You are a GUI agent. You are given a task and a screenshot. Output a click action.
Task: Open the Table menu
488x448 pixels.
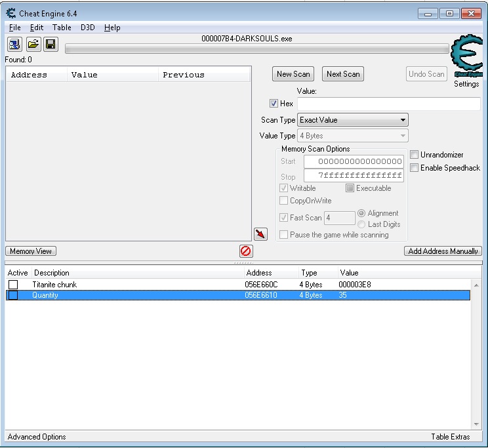[62, 28]
